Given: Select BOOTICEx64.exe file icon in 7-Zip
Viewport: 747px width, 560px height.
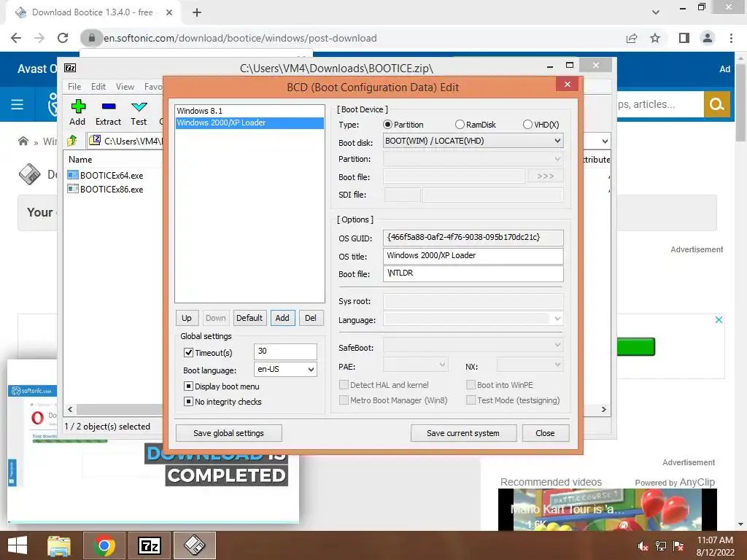Looking at the screenshot, I should pos(73,175).
